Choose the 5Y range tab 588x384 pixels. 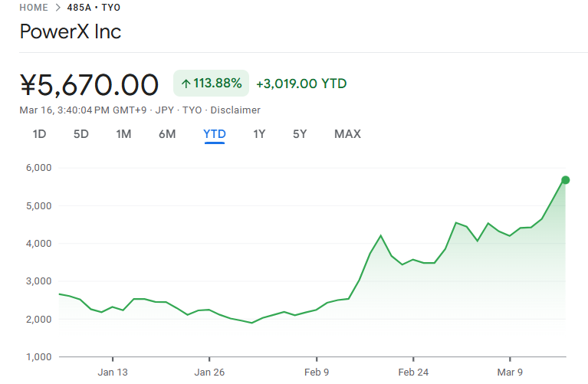(300, 134)
